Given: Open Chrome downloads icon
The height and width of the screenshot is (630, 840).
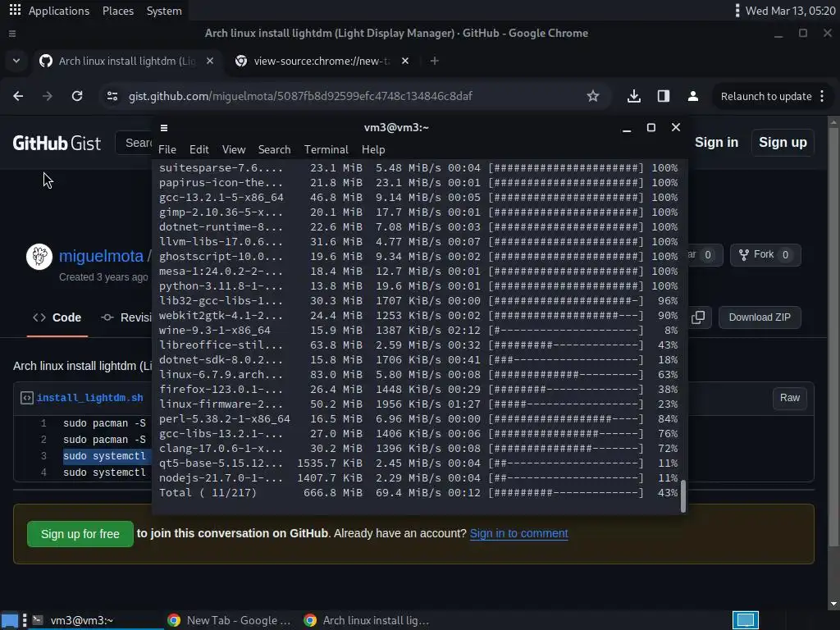Looking at the screenshot, I should coord(634,97).
